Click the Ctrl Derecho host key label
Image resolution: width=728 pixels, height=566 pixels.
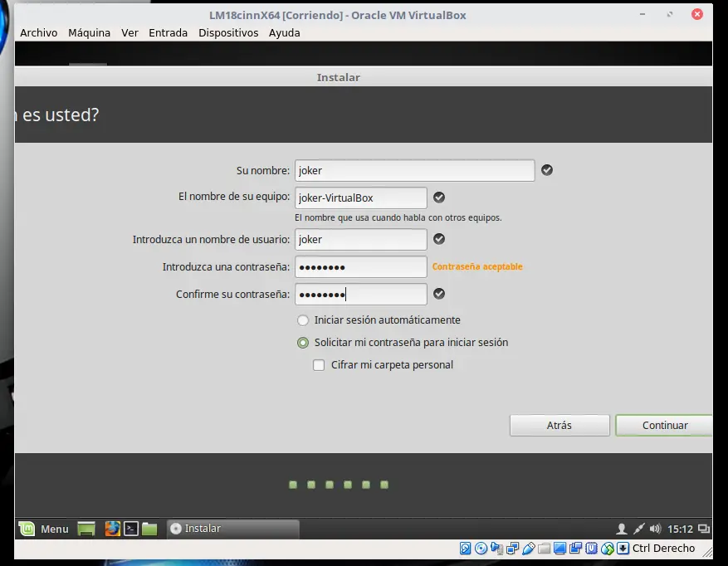[663, 549]
